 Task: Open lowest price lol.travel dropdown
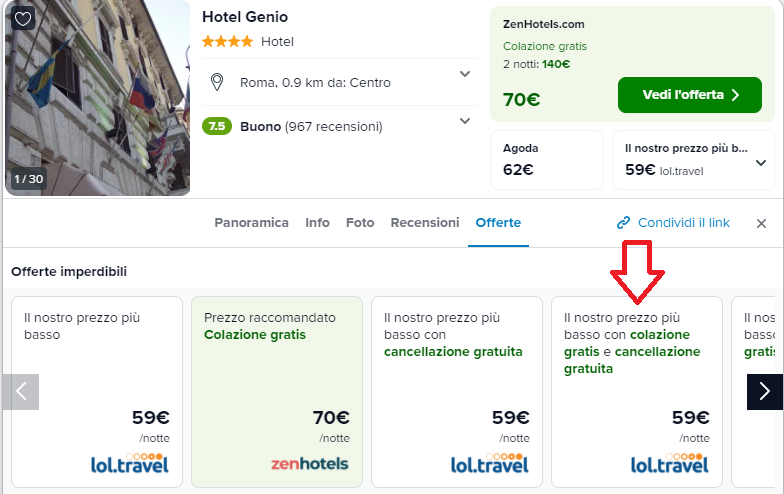point(761,162)
